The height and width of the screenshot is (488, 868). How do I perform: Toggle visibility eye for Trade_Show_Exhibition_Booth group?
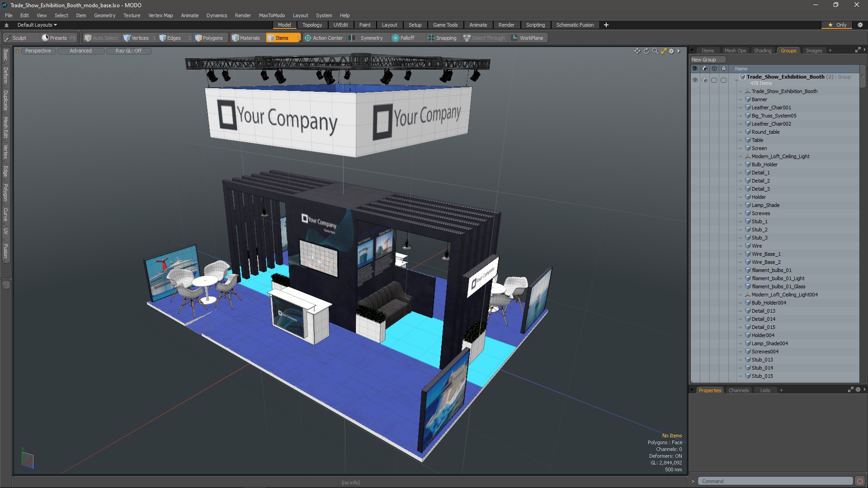[x=695, y=80]
